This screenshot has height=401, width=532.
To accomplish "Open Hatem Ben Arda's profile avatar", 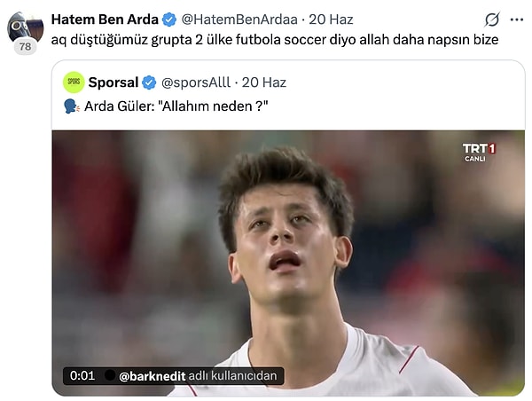I will [x=25, y=28].
